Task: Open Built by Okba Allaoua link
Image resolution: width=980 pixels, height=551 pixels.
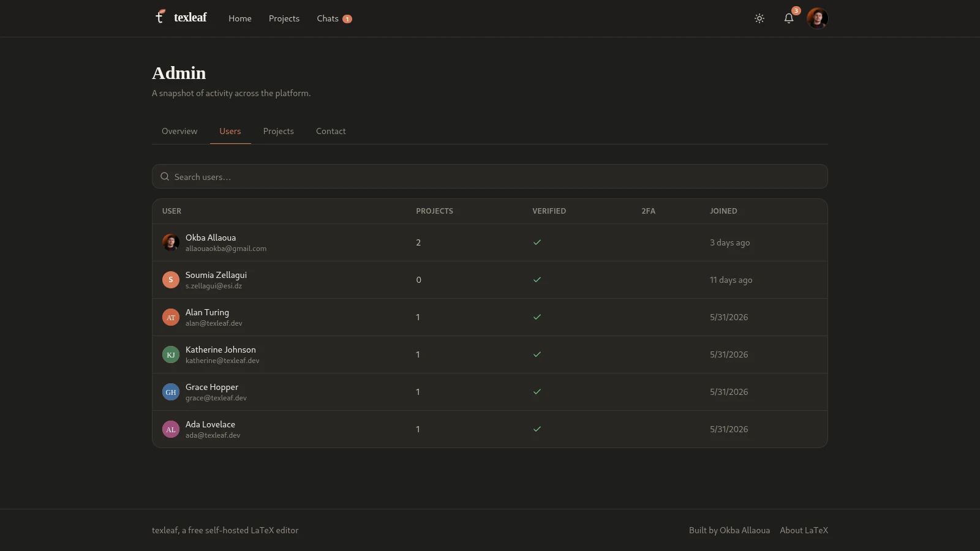Action: (729, 530)
